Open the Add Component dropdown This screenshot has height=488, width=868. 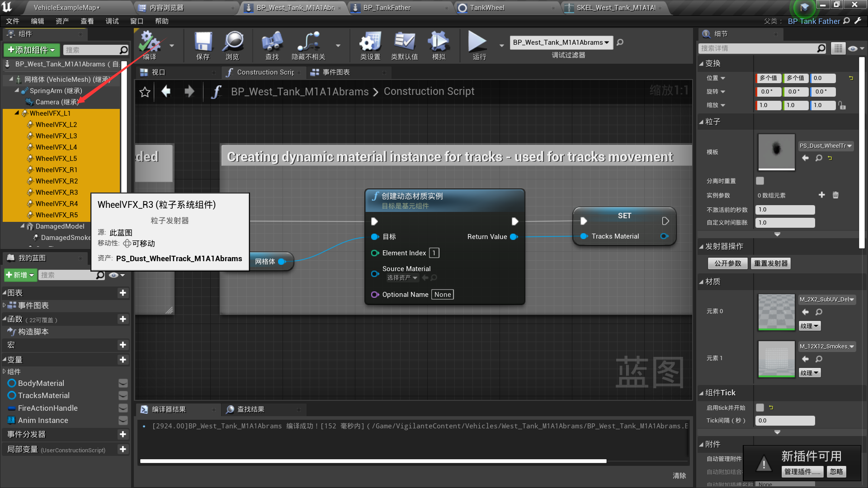coord(31,50)
